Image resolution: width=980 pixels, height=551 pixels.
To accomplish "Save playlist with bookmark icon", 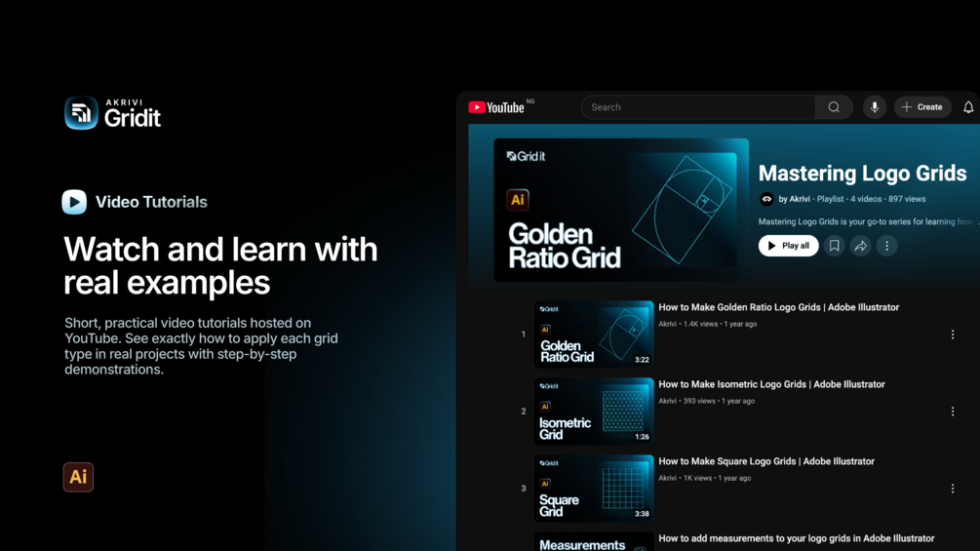I will (835, 246).
